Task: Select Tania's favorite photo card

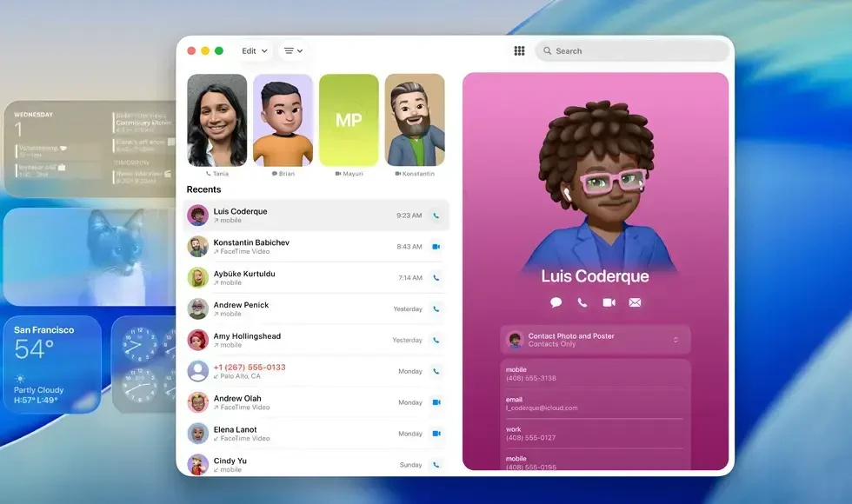Action: [x=216, y=120]
